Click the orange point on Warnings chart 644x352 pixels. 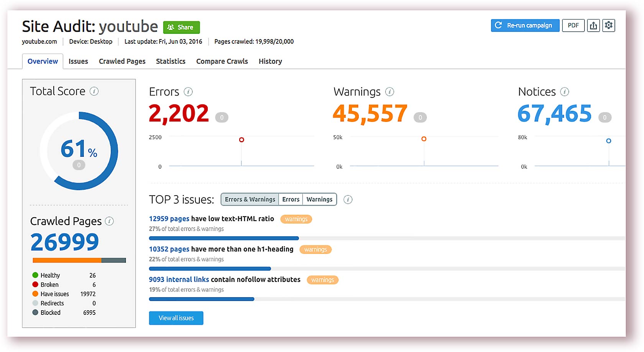click(424, 139)
